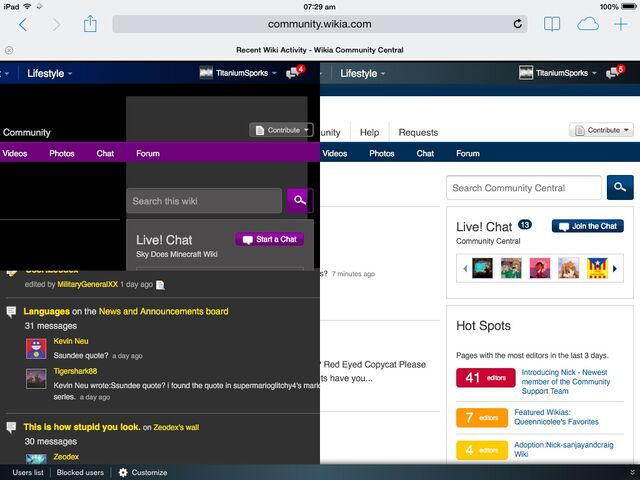Viewport: 640px width, 480px height.
Task: Focus the Search Community Central field
Action: click(524, 188)
